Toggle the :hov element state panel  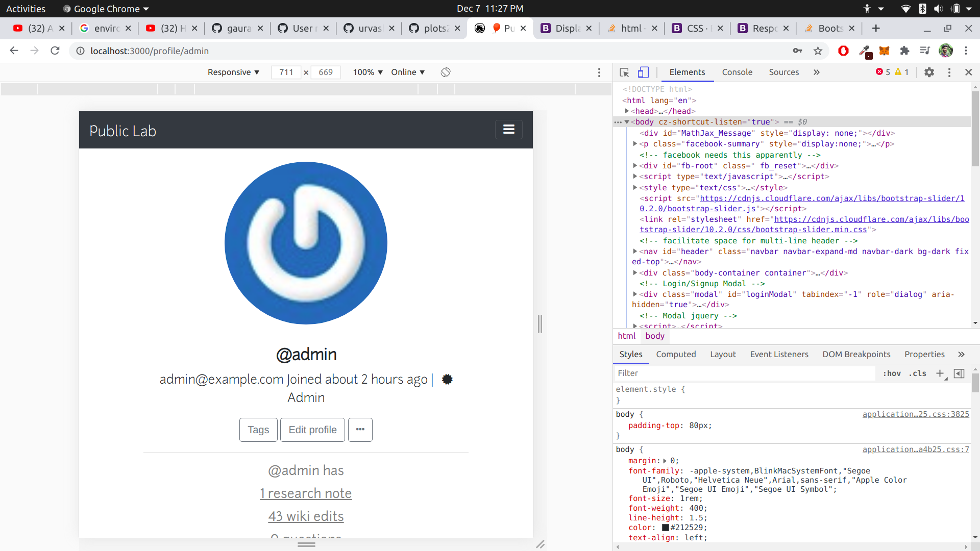[892, 373]
